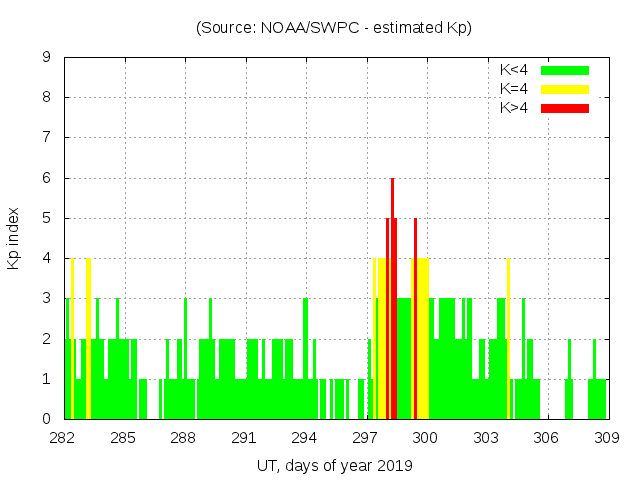This screenshot has height=480, width=640.
Task: Click x-axis tick label 288
Action: (x=183, y=438)
